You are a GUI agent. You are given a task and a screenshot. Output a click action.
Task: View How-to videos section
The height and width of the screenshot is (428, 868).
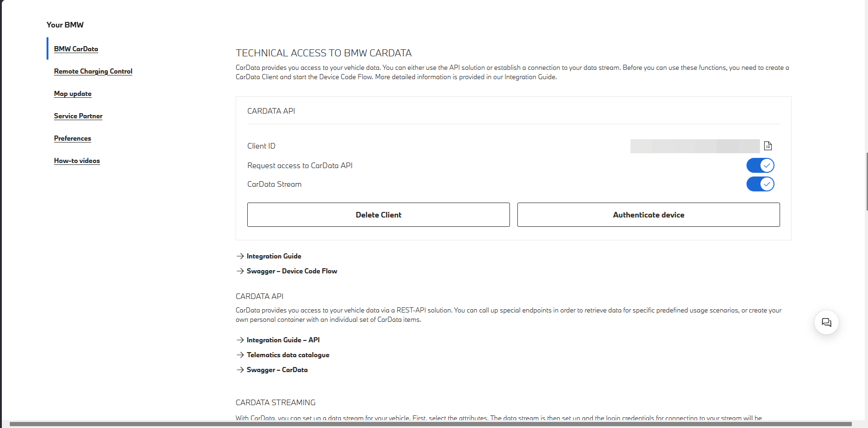pos(77,161)
